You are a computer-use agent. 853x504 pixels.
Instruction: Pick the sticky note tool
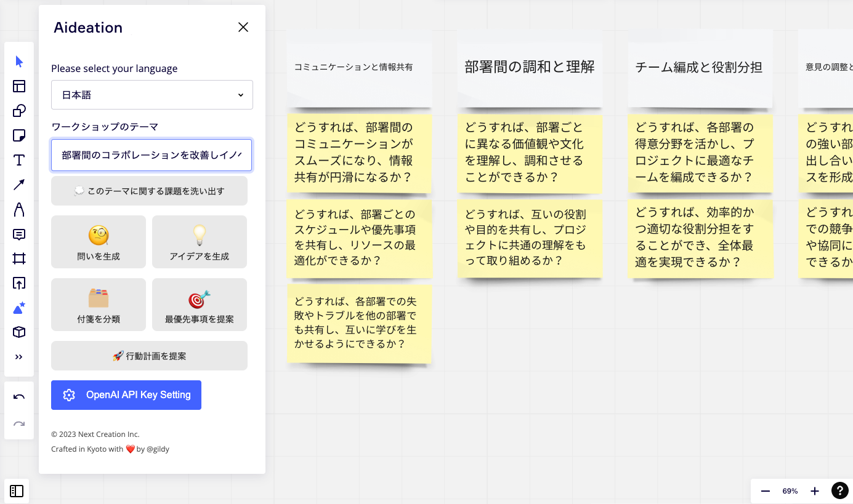tap(19, 135)
